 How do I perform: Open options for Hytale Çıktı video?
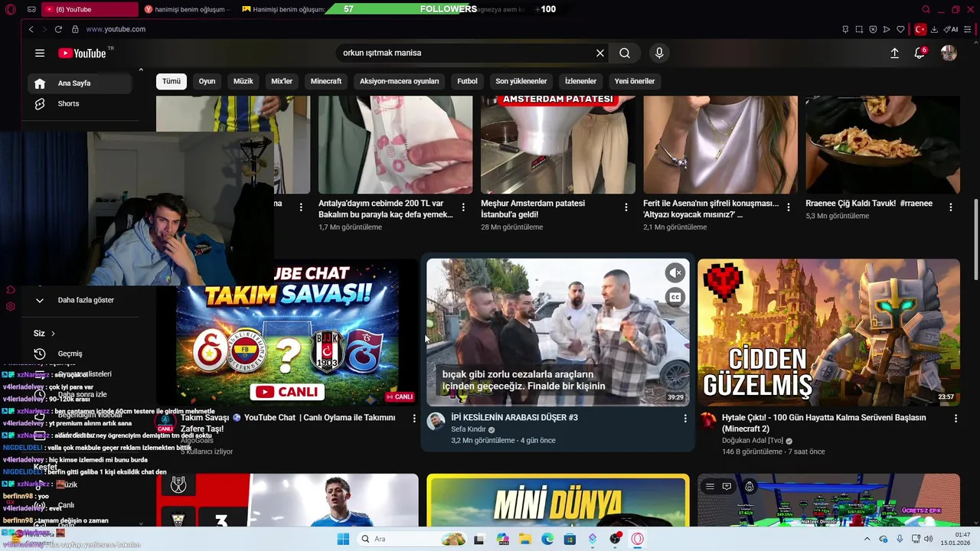[955, 419]
